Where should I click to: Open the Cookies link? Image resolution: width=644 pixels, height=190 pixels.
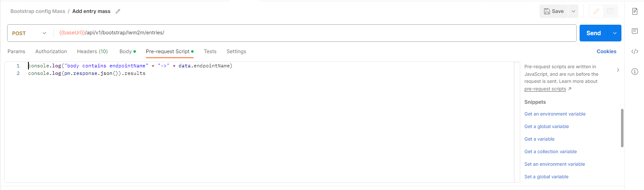pyautogui.click(x=606, y=51)
